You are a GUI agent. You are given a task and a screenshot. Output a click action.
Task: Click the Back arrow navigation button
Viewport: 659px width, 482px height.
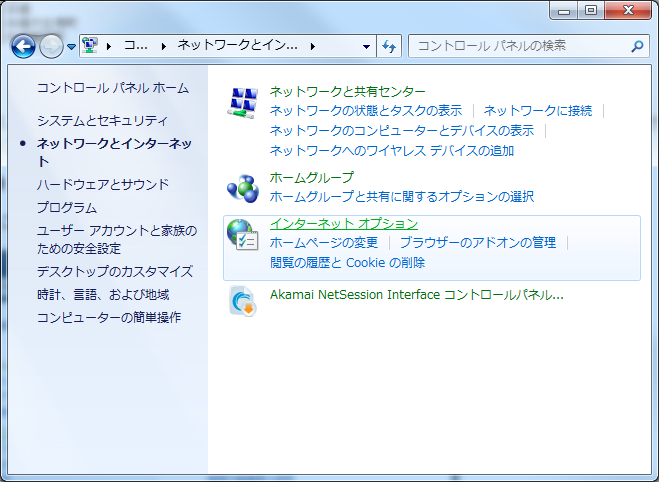(x=24, y=46)
